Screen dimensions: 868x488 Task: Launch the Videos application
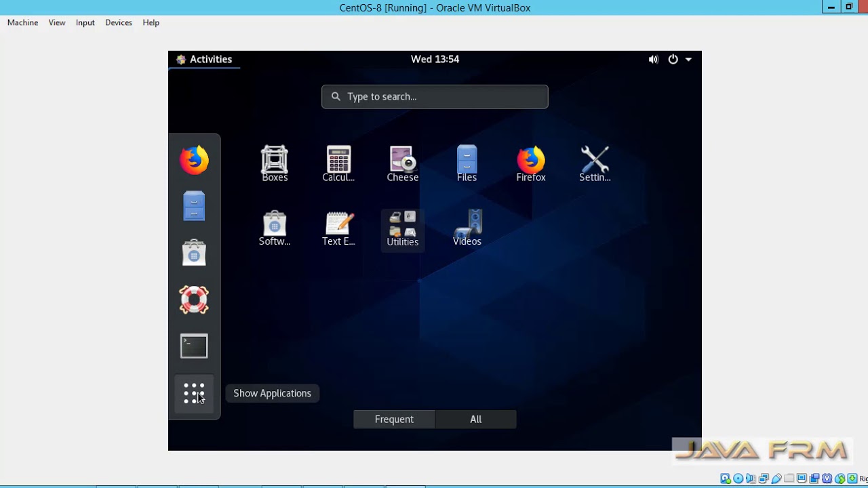467,228
